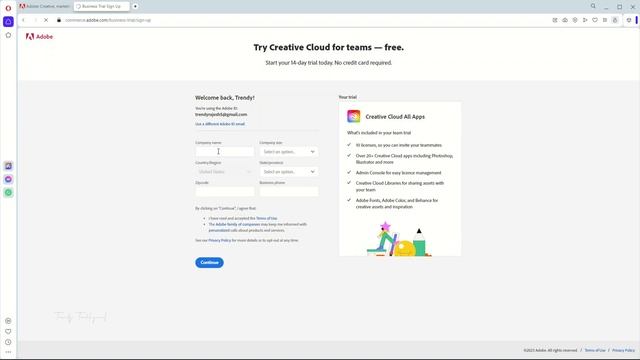
Task: Click the Admin Console feature line
Action: [398, 173]
